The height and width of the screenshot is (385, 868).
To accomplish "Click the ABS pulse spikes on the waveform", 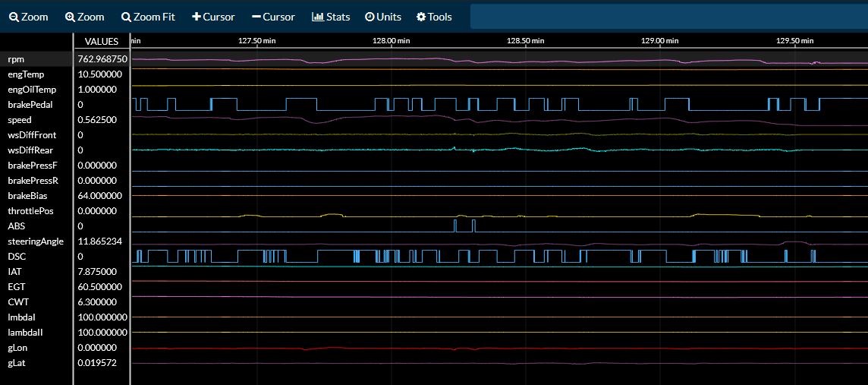I will 464,226.
